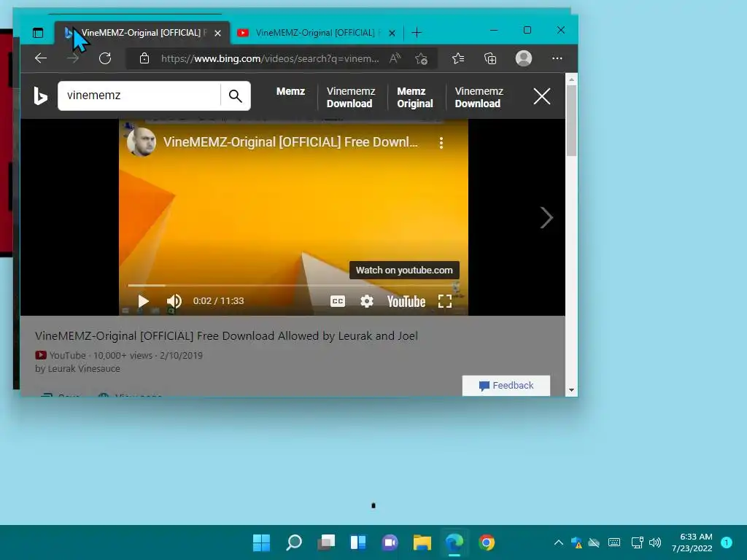Open Google Chrome from taskbar
747x560 pixels.
pyautogui.click(x=487, y=542)
